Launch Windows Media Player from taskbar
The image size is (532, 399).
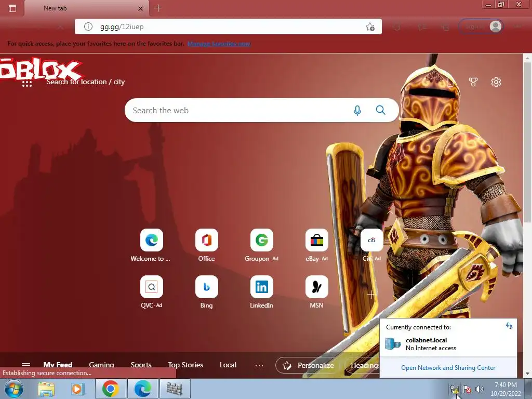point(77,389)
